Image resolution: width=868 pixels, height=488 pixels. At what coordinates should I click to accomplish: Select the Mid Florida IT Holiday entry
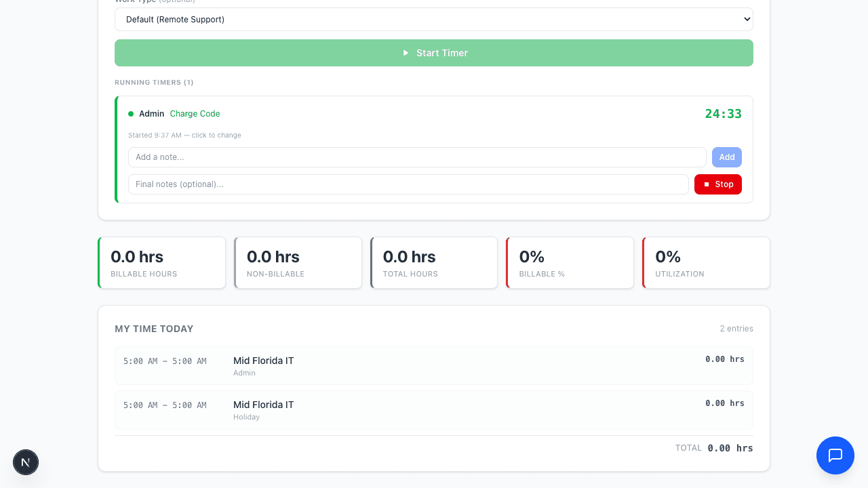pyautogui.click(x=434, y=410)
